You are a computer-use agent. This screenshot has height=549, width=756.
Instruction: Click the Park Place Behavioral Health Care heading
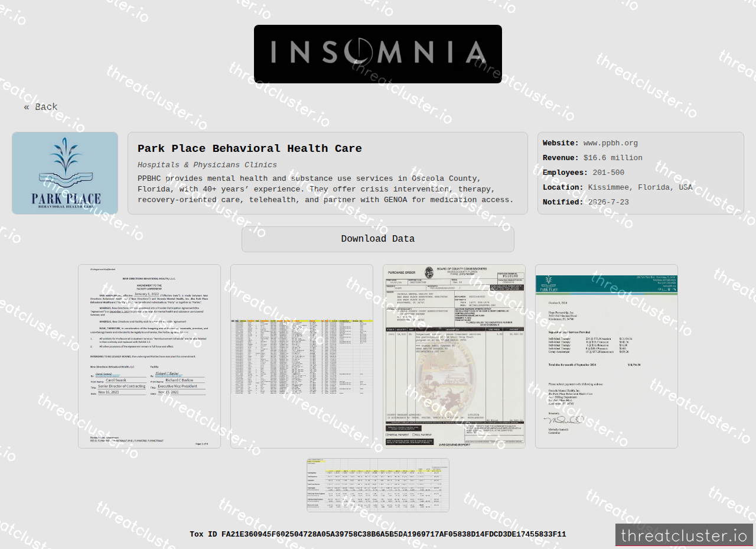click(250, 149)
